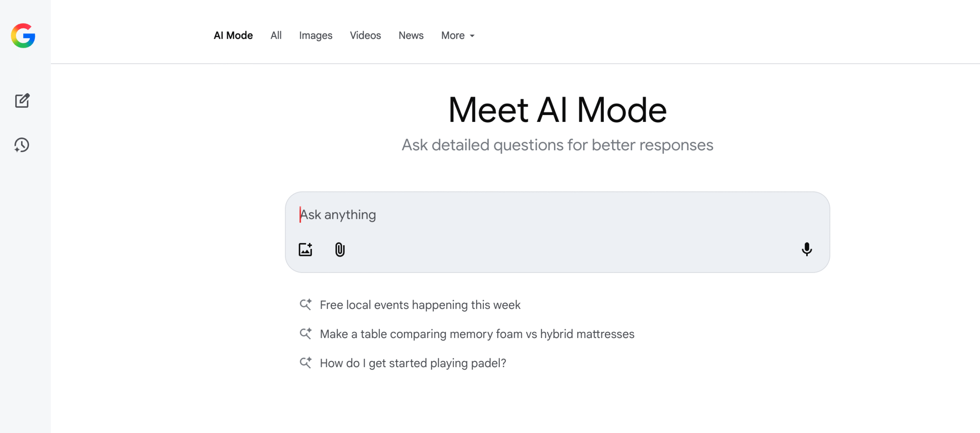
Task: Attach a file with paperclip icon
Action: (340, 249)
